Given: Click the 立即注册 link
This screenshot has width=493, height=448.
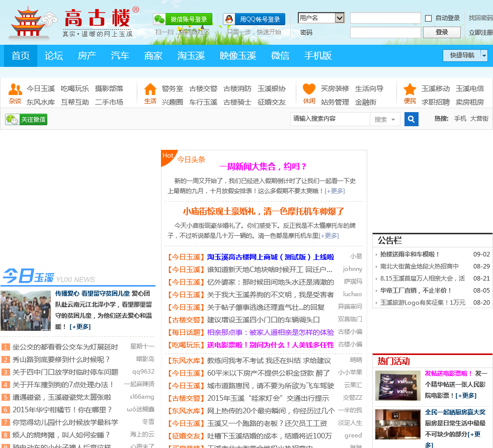Looking at the screenshot, I should point(481,32).
